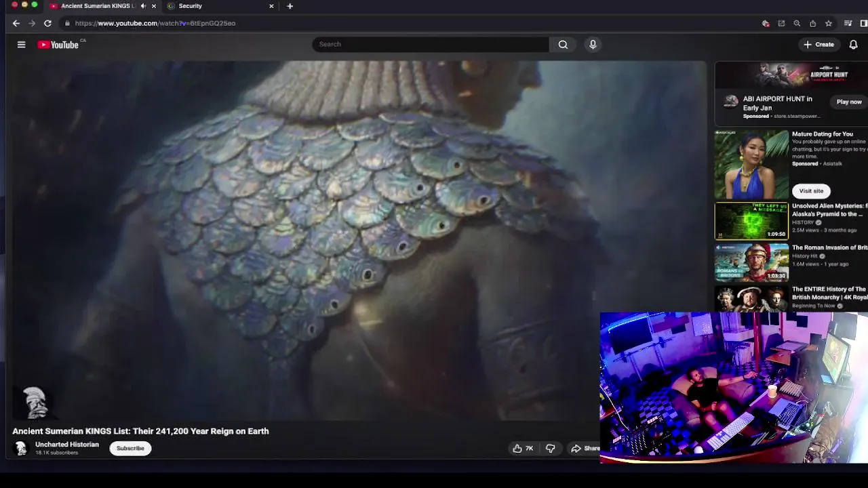
Task: Bookmark this page with star icon
Action: (x=829, y=23)
